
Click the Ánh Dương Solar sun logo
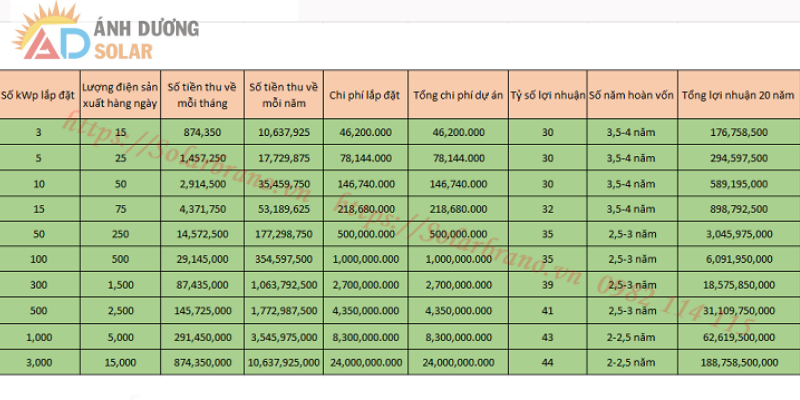point(51,32)
